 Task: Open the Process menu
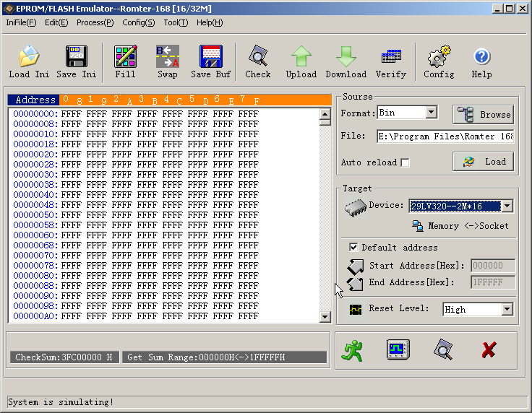[95, 22]
